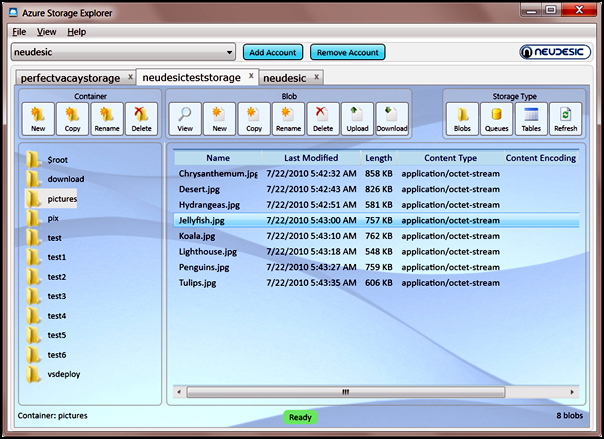Switch storage type to Blobs

coord(462,119)
